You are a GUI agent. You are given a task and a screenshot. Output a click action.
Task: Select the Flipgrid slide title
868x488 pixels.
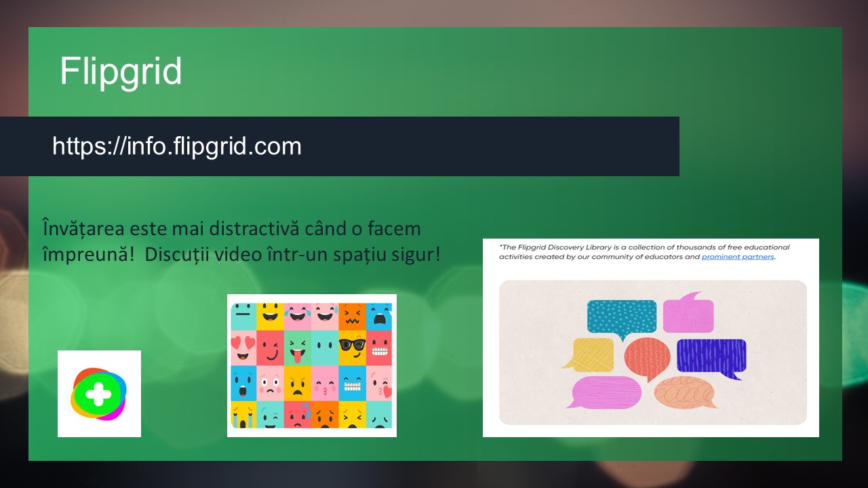[121, 71]
